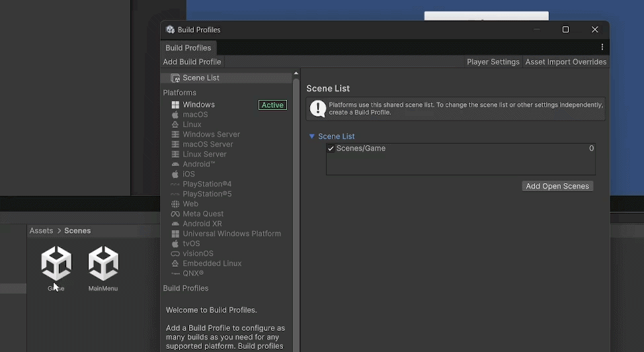The image size is (644, 352).
Task: Select Scene List in the sidebar
Action: coord(226,77)
